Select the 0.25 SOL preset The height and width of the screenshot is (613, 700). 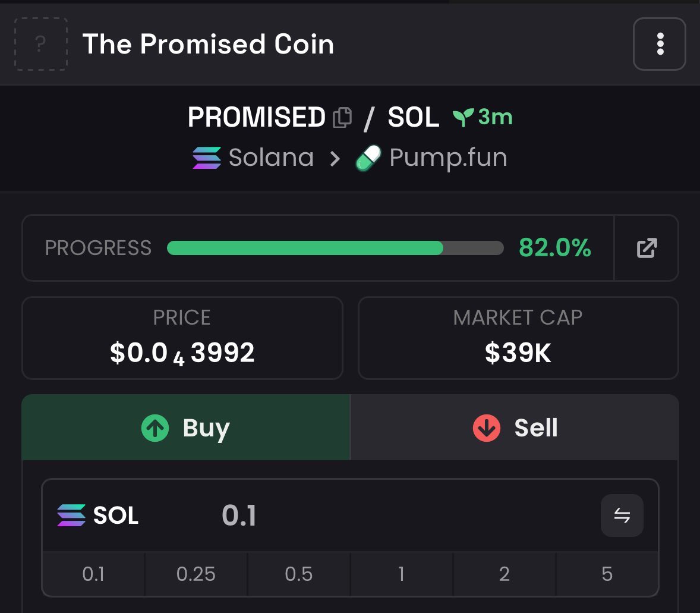(196, 574)
